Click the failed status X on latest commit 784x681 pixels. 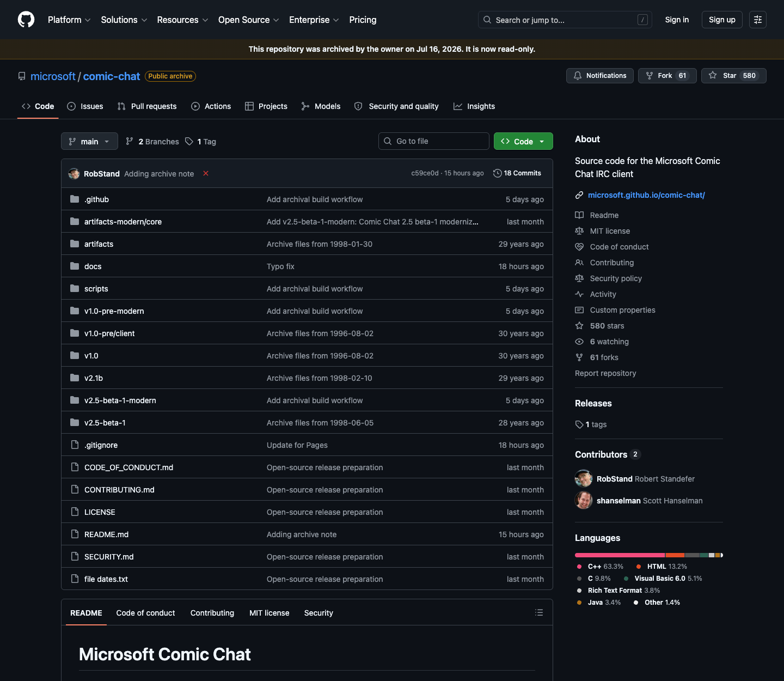(x=206, y=173)
